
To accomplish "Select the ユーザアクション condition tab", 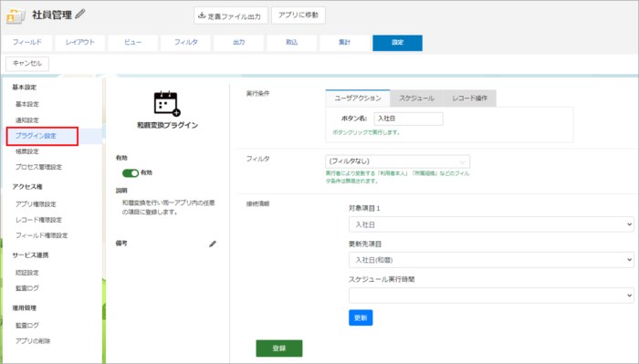I will (x=358, y=99).
